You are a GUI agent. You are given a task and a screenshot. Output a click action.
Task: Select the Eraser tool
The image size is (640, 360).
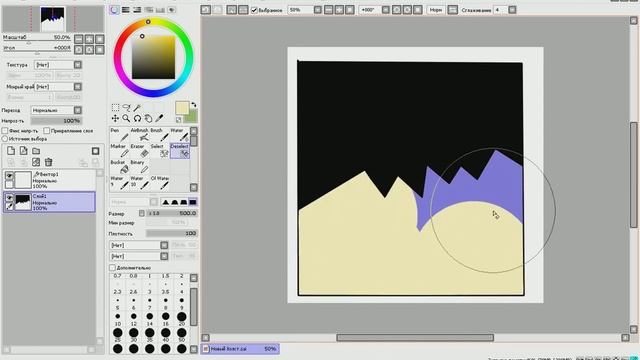pos(139,151)
